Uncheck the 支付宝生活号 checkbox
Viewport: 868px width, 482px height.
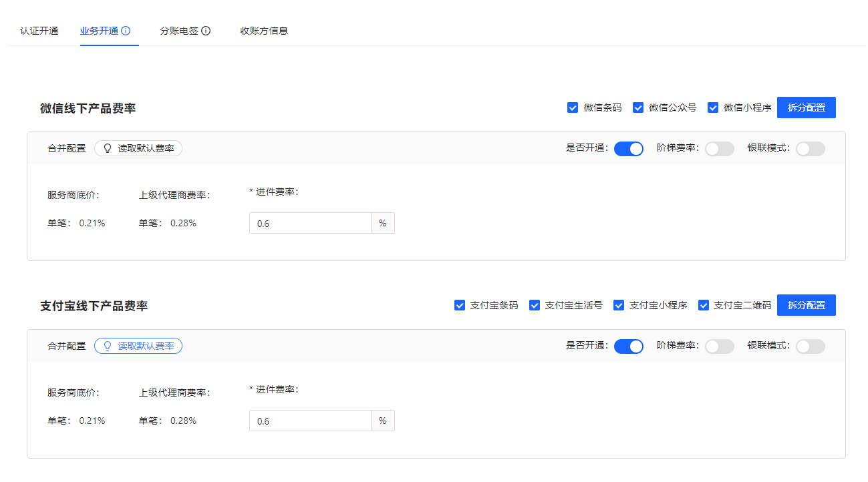tap(535, 305)
